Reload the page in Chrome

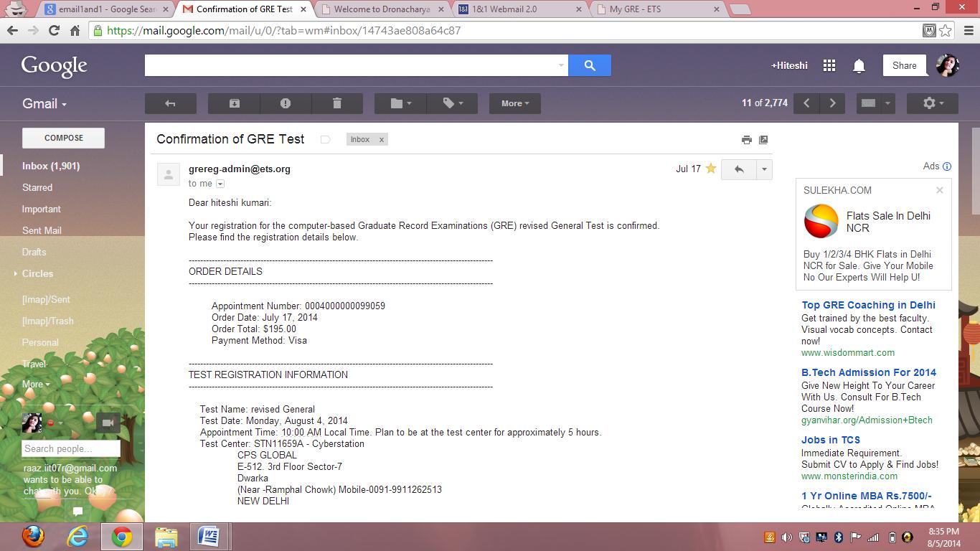click(54, 30)
